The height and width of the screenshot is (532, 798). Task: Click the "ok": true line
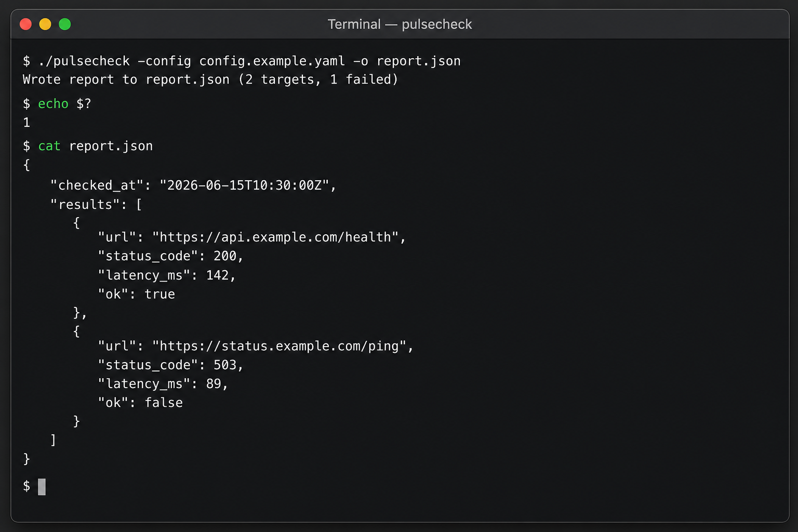(x=137, y=294)
